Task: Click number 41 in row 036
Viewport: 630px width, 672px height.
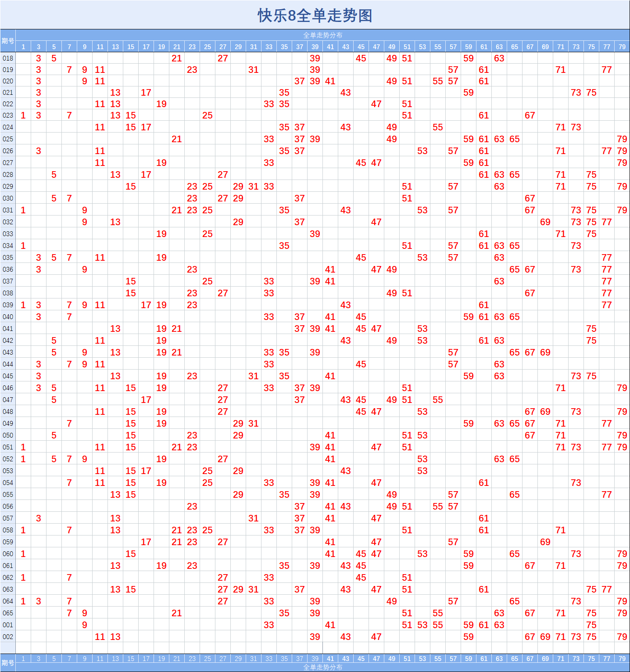Action: [x=330, y=269]
